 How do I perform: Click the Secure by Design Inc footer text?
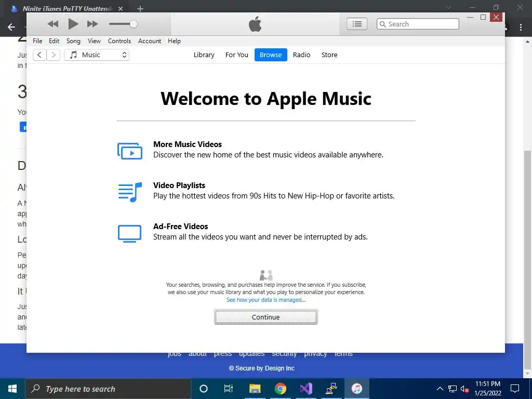pos(262,368)
